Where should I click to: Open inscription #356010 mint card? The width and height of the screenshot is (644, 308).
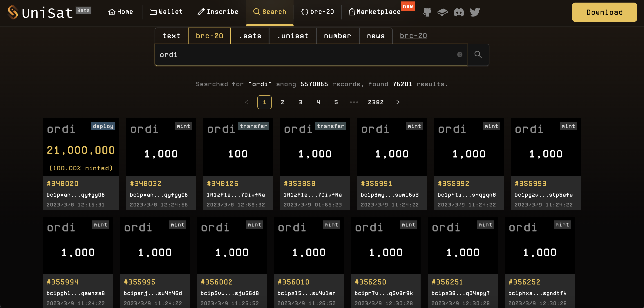309,262
